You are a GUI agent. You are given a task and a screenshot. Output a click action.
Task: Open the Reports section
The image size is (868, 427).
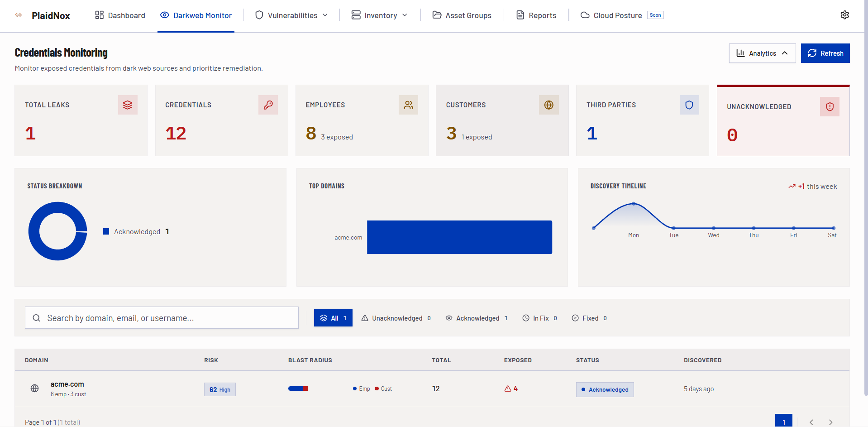[536, 15]
